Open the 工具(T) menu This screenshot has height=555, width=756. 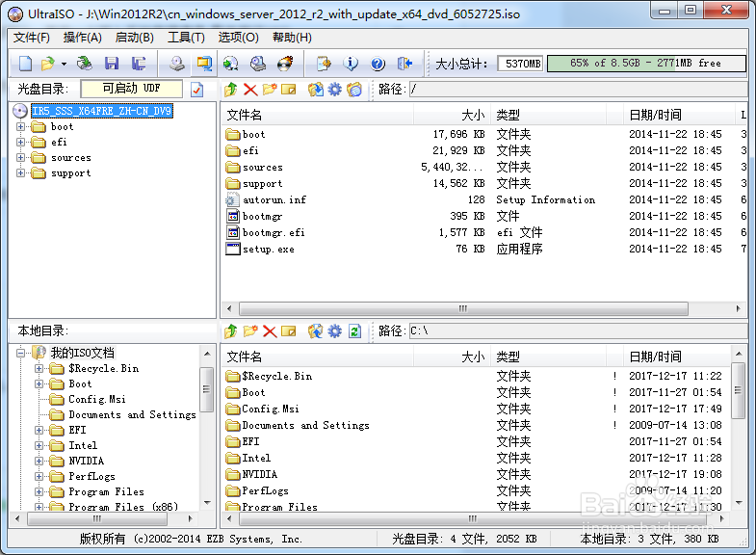186,38
